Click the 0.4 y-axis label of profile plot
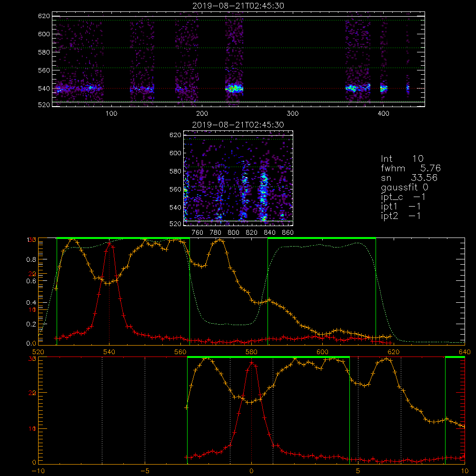The width and height of the screenshot is (476, 476). (31, 303)
